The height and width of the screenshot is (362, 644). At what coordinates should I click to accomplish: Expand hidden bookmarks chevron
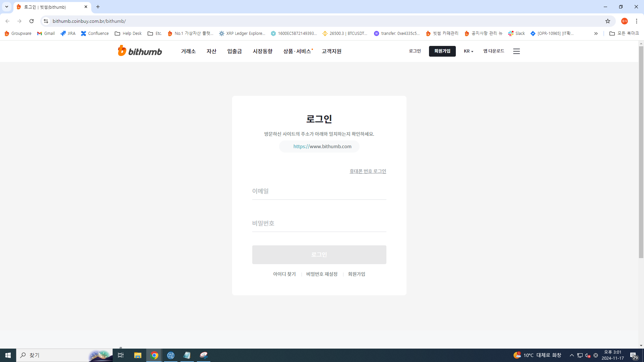pos(596,34)
